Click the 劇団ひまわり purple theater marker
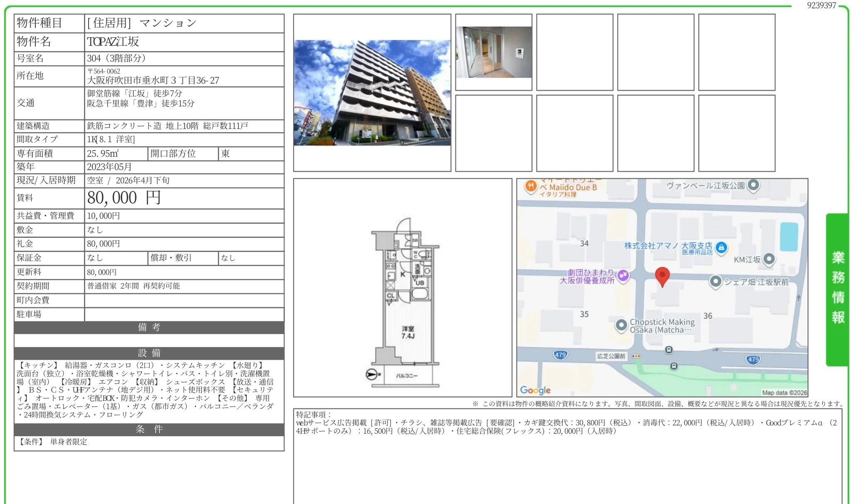This screenshot has height=504, width=855. click(623, 277)
